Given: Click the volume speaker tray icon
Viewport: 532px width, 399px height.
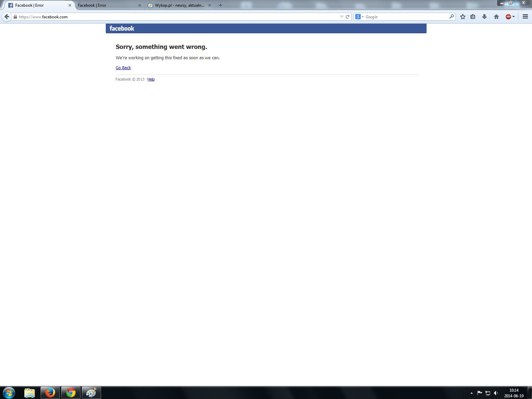Looking at the screenshot, I should [496, 393].
